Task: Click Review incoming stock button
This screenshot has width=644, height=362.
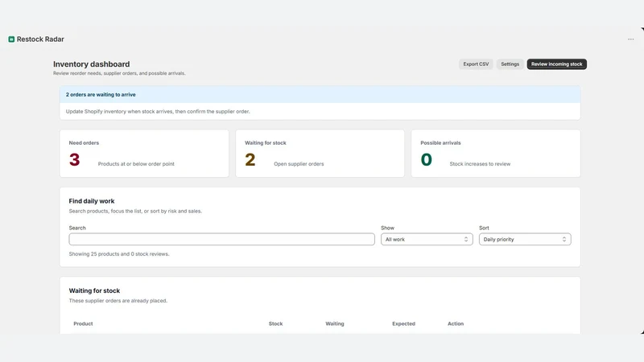Action: point(556,64)
